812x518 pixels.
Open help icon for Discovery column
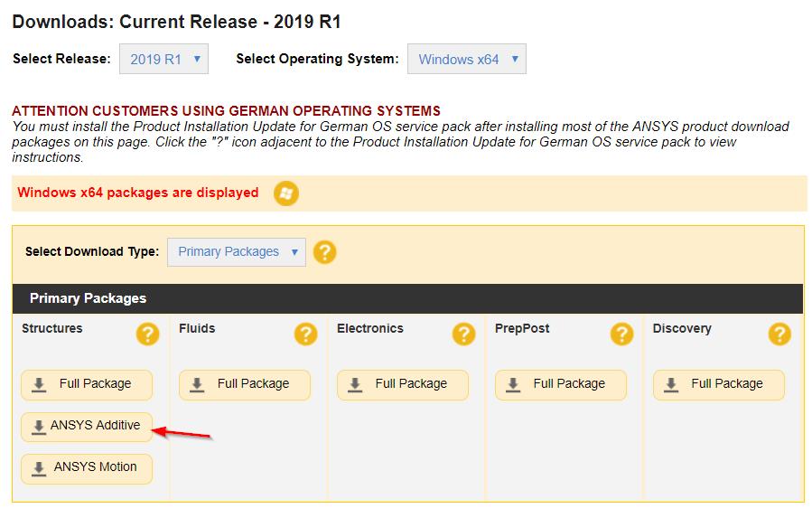click(x=779, y=334)
